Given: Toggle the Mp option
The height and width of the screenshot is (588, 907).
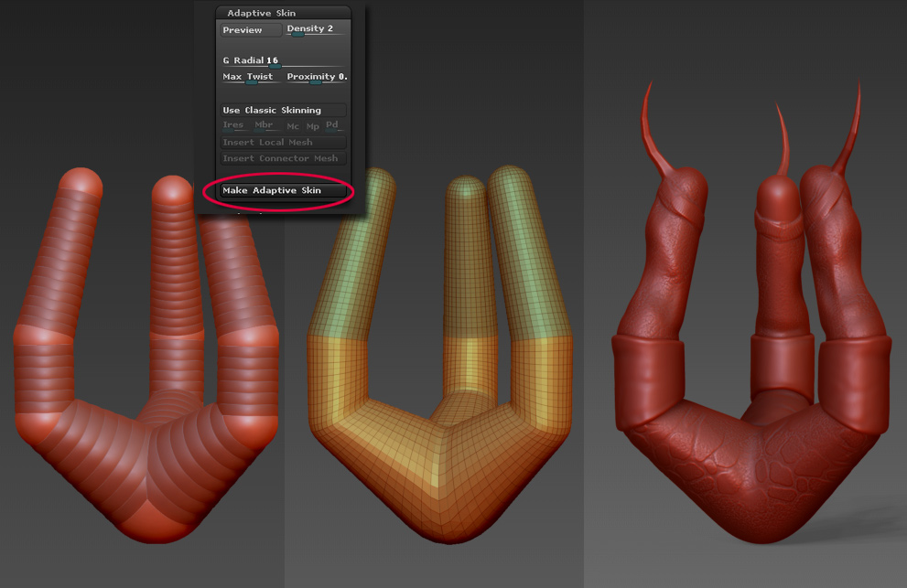Looking at the screenshot, I should 312,126.
